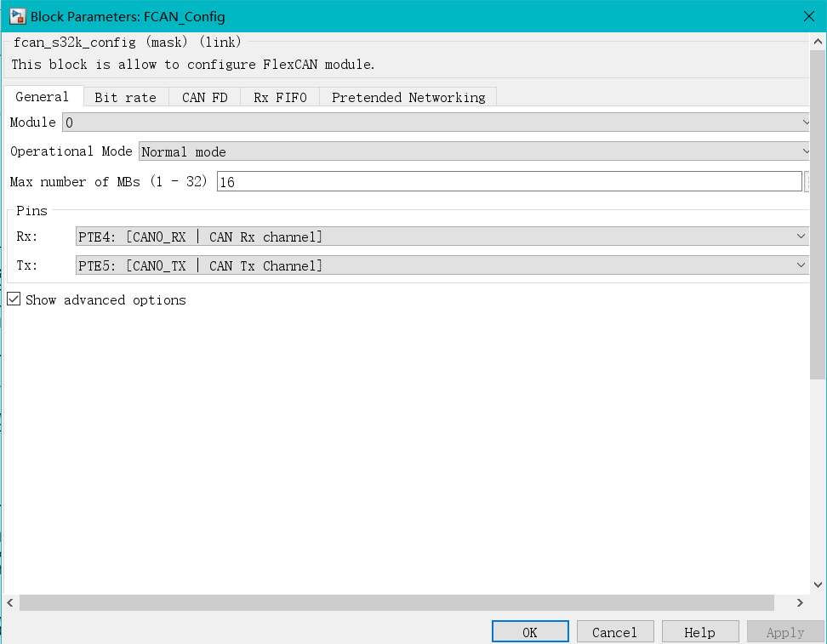Screen dimensions: 827x644
Task: Click the vertical scrollbar thumb
Action: point(818,214)
